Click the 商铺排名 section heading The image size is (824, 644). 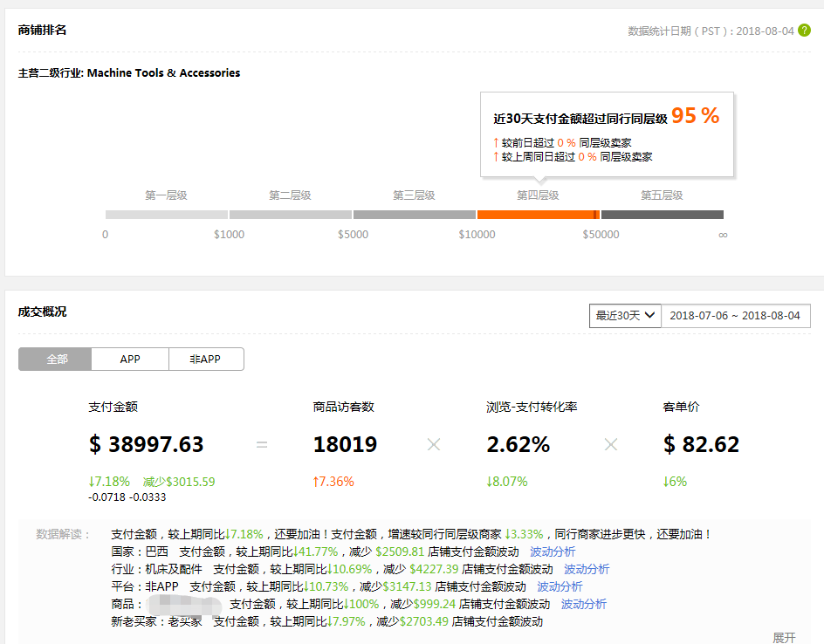coord(42,30)
